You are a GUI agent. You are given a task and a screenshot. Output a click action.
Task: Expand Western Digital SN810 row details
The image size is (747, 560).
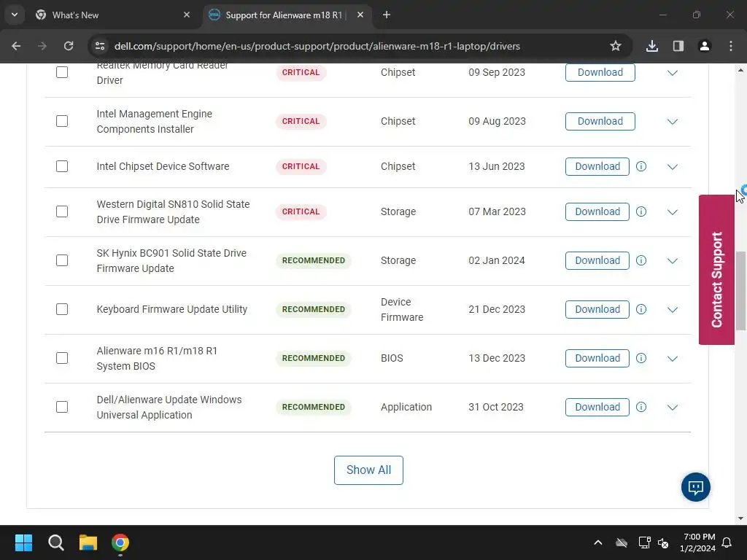click(672, 212)
